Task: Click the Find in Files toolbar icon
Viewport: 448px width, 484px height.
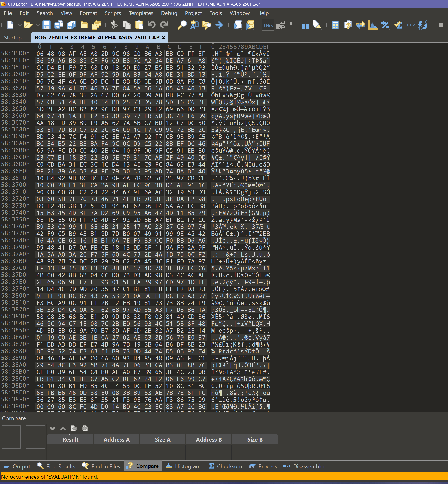Action: 207,25
